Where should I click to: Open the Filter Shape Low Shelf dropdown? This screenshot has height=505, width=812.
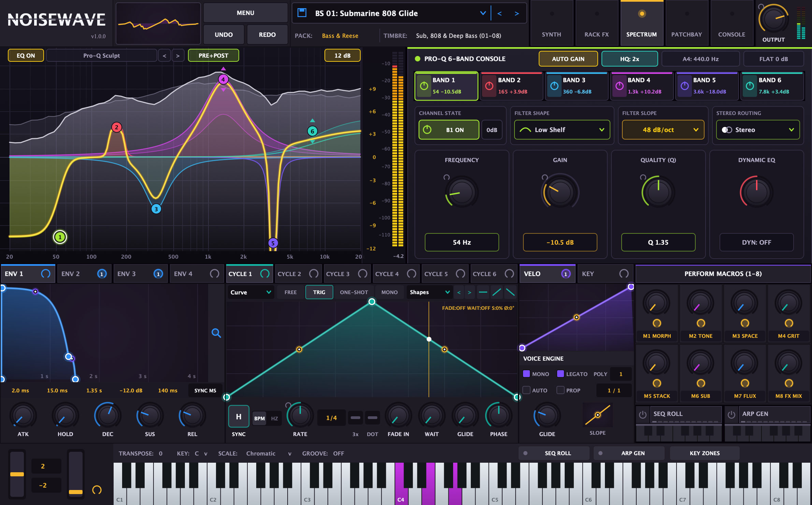(562, 130)
